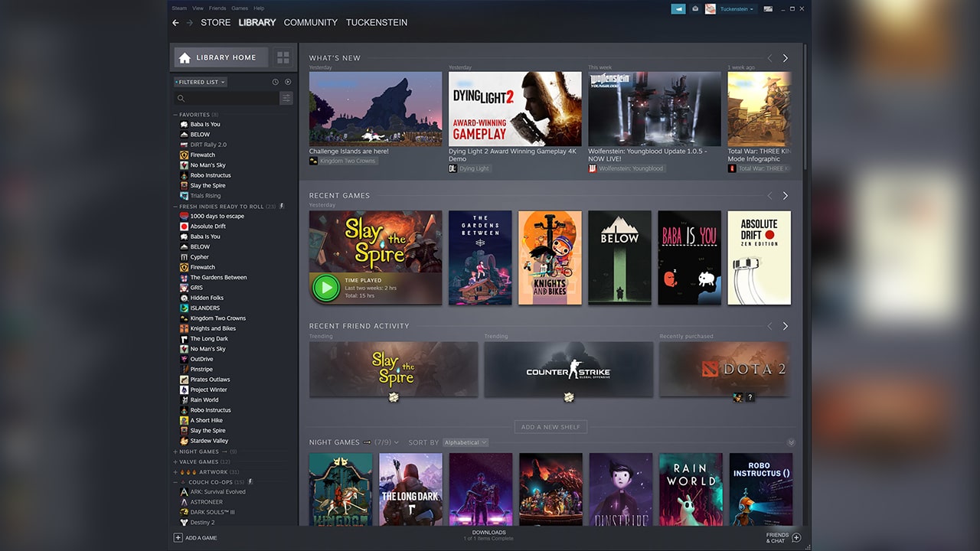Screen dimensions: 980x551
Task: Expand the Artwork category
Action: pyautogui.click(x=175, y=472)
